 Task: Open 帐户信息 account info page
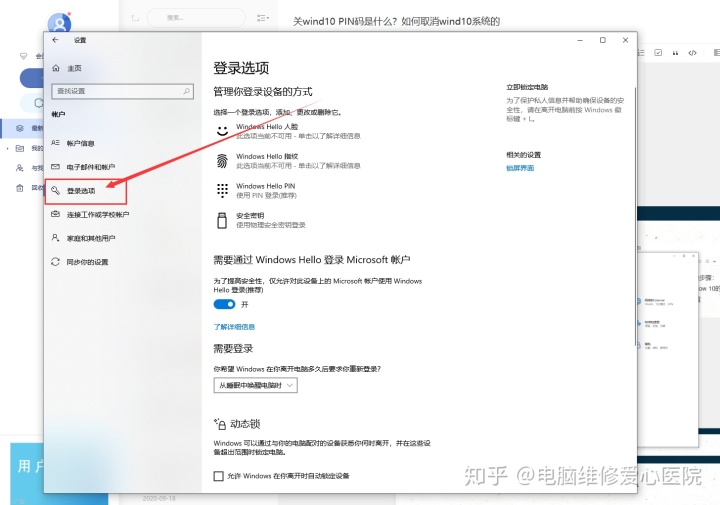click(x=80, y=143)
